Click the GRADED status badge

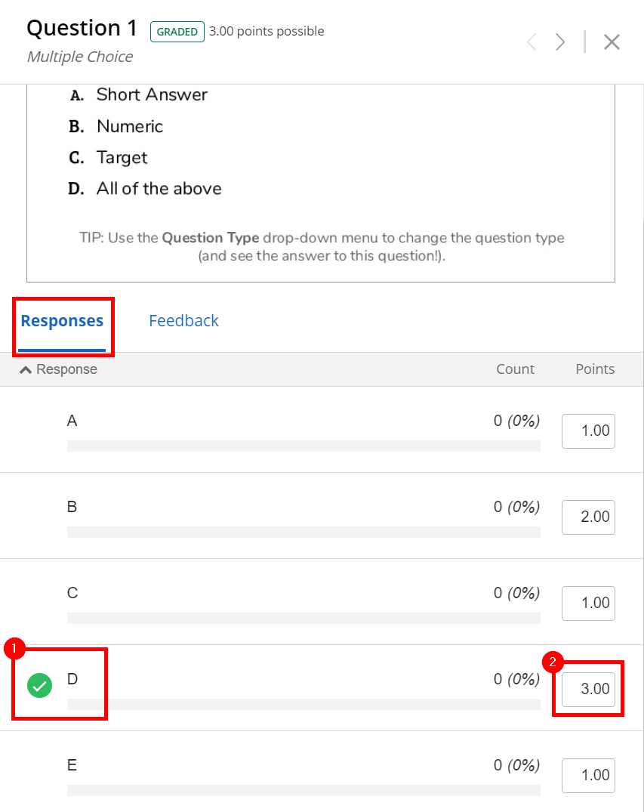tap(177, 32)
